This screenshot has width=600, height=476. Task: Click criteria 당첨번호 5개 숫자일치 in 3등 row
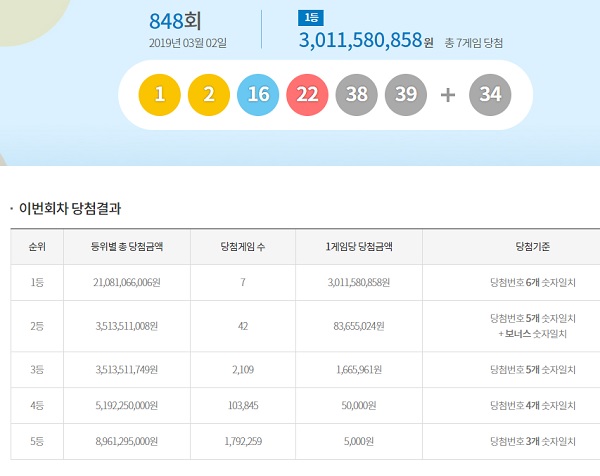click(533, 370)
